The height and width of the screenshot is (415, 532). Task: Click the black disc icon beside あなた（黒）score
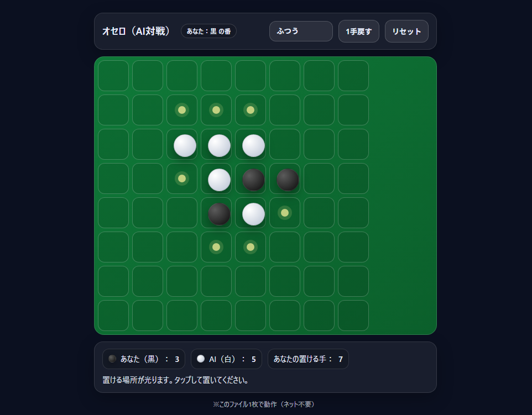111,359
